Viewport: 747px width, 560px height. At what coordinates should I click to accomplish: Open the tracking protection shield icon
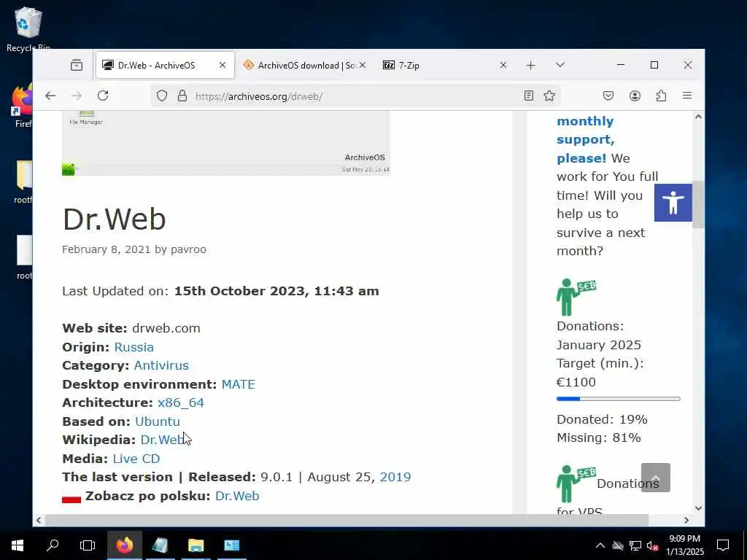[x=162, y=96]
